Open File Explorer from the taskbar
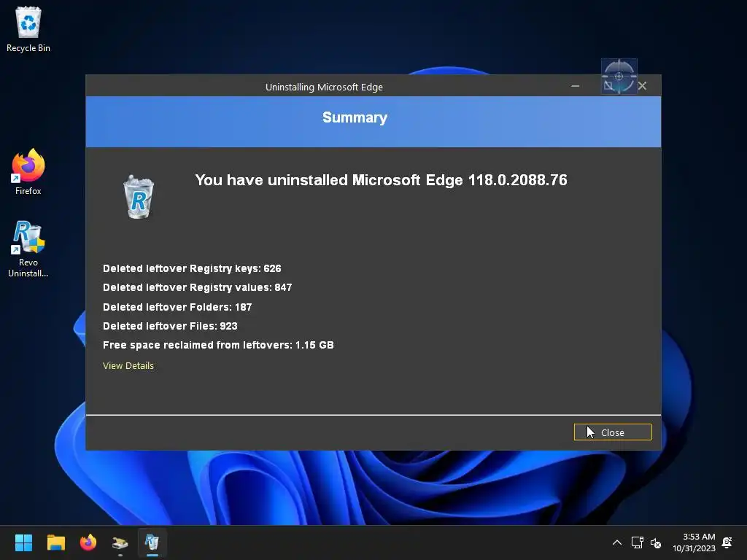The image size is (747, 560). coord(55,542)
